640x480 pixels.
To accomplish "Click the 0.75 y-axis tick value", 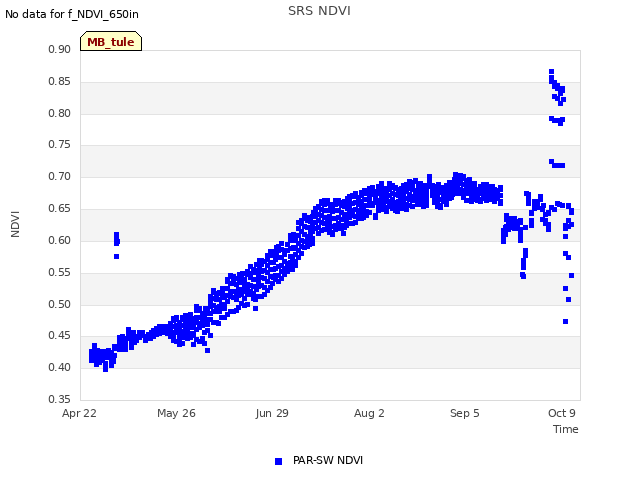I will point(60,144).
